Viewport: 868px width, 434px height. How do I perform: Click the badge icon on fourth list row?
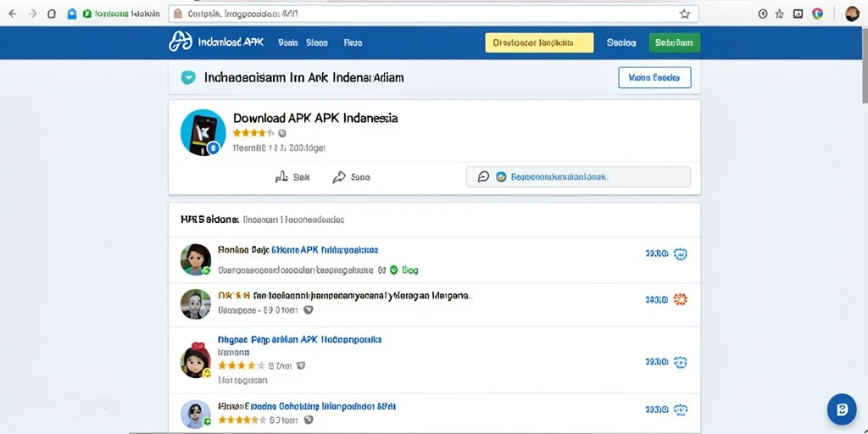[680, 409]
